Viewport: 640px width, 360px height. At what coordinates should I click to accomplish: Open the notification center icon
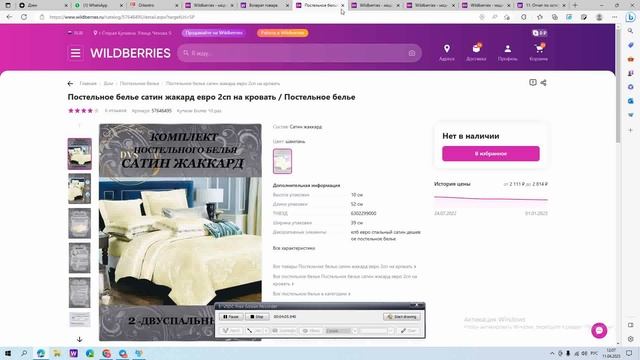629,353
